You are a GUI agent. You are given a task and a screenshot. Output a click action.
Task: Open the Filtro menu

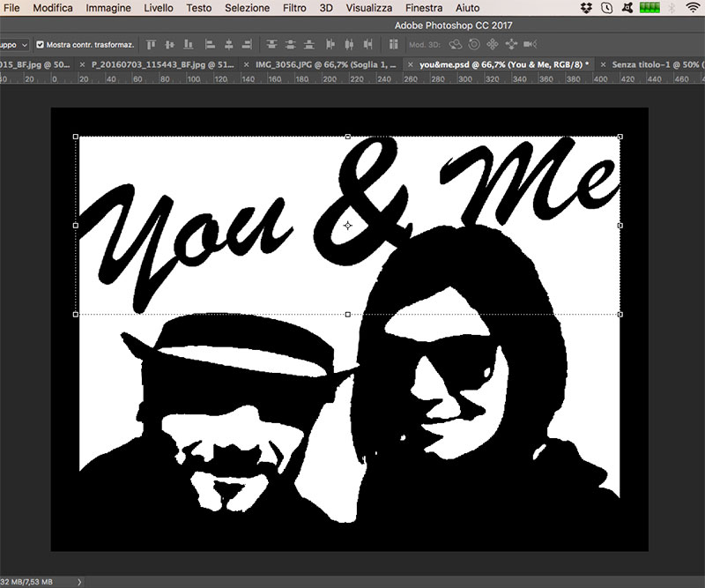click(295, 8)
